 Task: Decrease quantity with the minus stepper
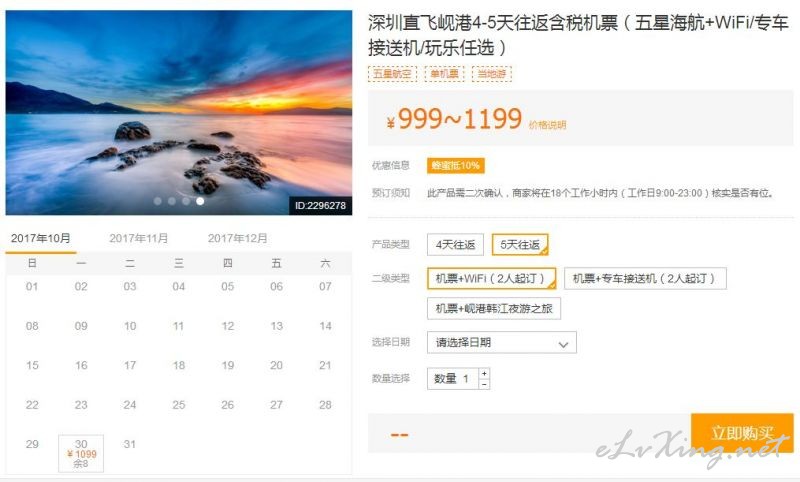click(x=484, y=384)
